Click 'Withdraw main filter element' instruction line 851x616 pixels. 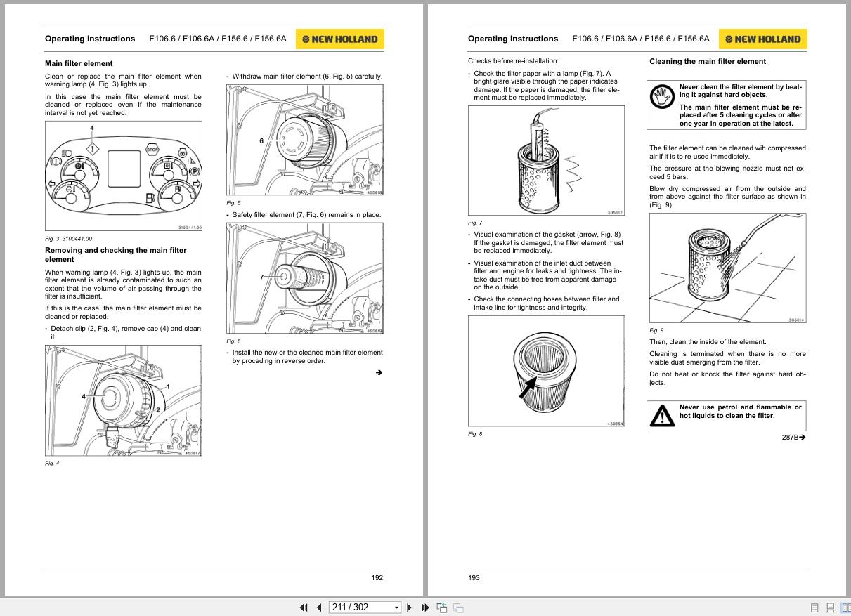point(304,76)
